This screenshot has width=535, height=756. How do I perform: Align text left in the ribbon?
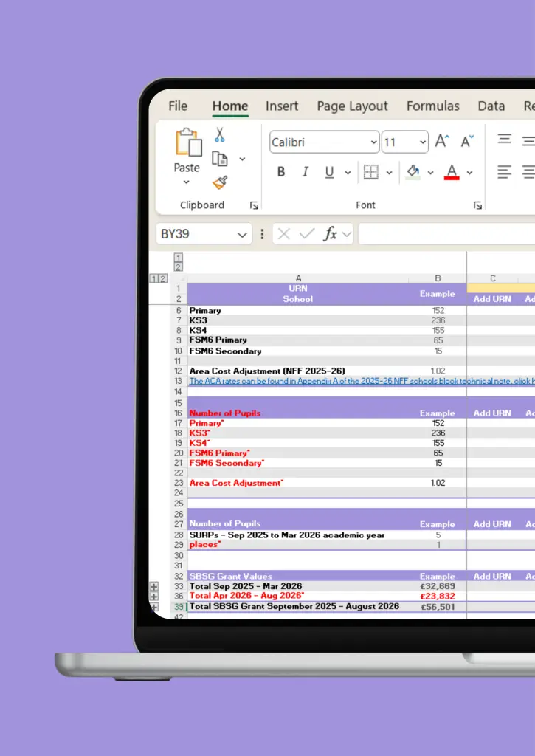[x=505, y=171]
